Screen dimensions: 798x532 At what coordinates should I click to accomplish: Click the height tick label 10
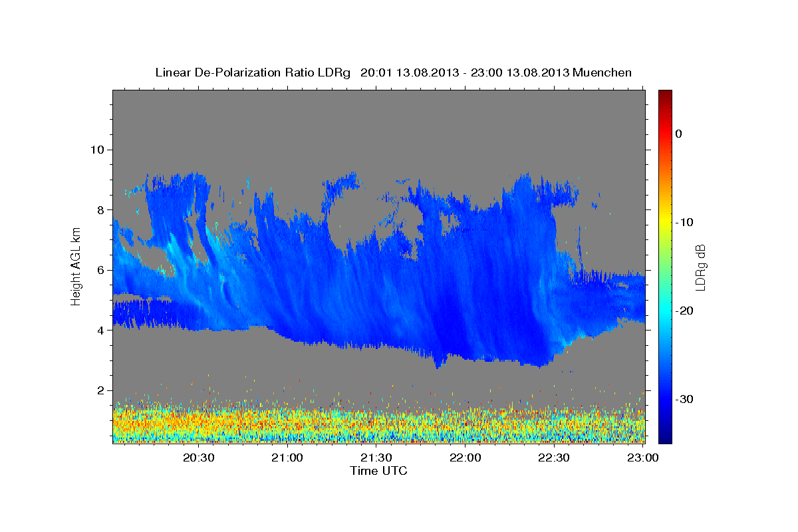point(96,150)
